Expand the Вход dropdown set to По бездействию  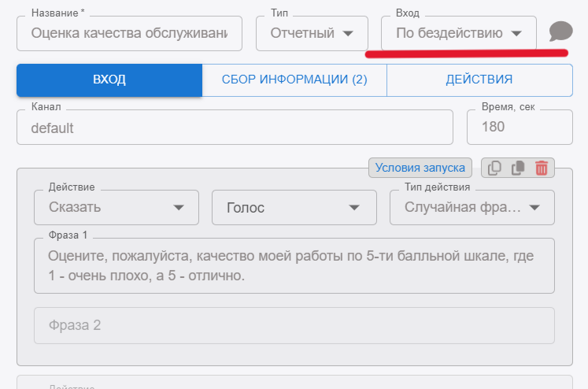tap(458, 33)
